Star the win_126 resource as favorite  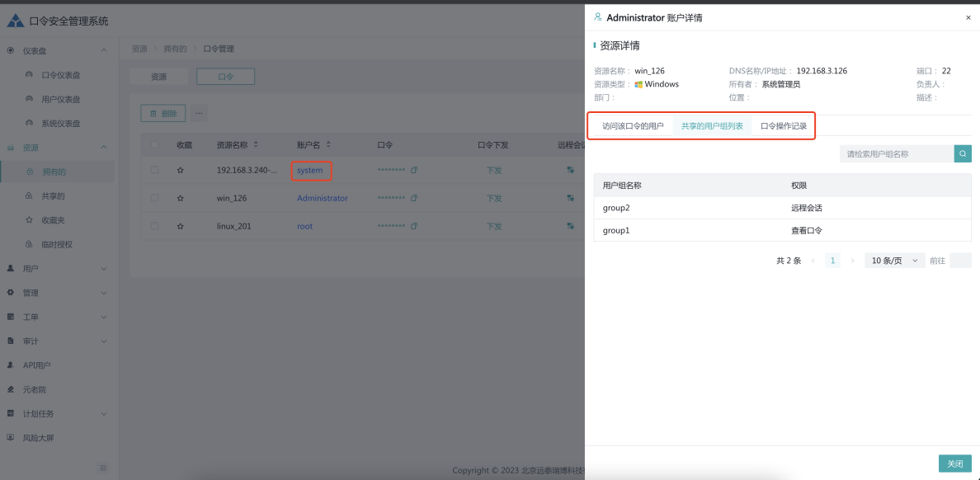coord(181,198)
